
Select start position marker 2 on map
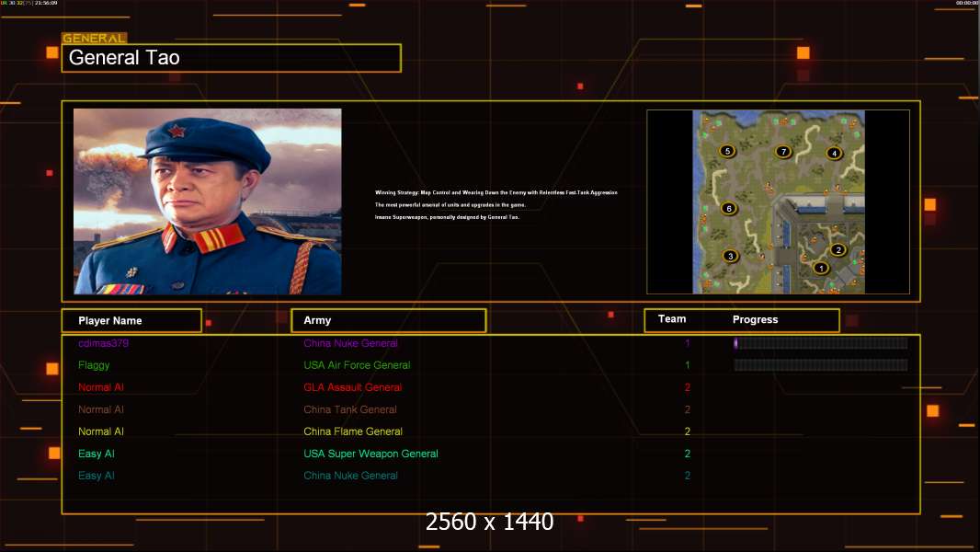[x=838, y=249]
